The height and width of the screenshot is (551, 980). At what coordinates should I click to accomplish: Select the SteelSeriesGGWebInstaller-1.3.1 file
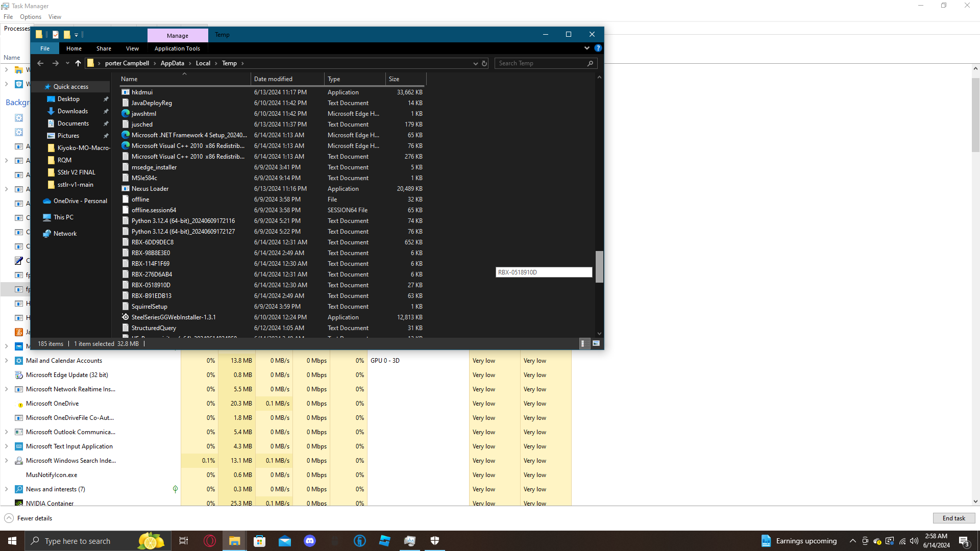point(174,317)
